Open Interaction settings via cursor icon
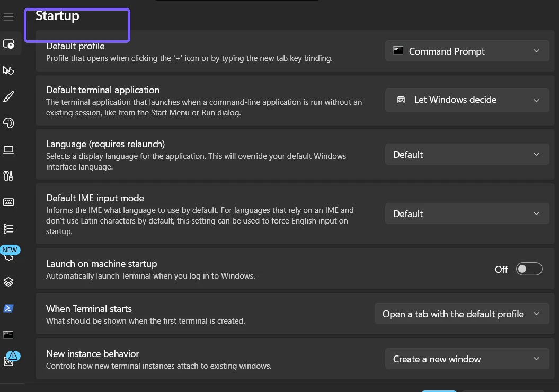Image resolution: width=559 pixels, height=392 pixels. [x=8, y=70]
